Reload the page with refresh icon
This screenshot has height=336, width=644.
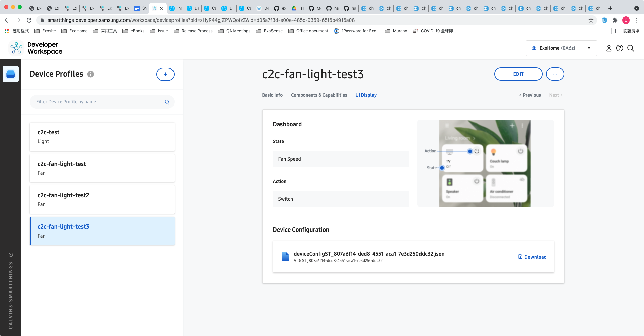[29, 20]
